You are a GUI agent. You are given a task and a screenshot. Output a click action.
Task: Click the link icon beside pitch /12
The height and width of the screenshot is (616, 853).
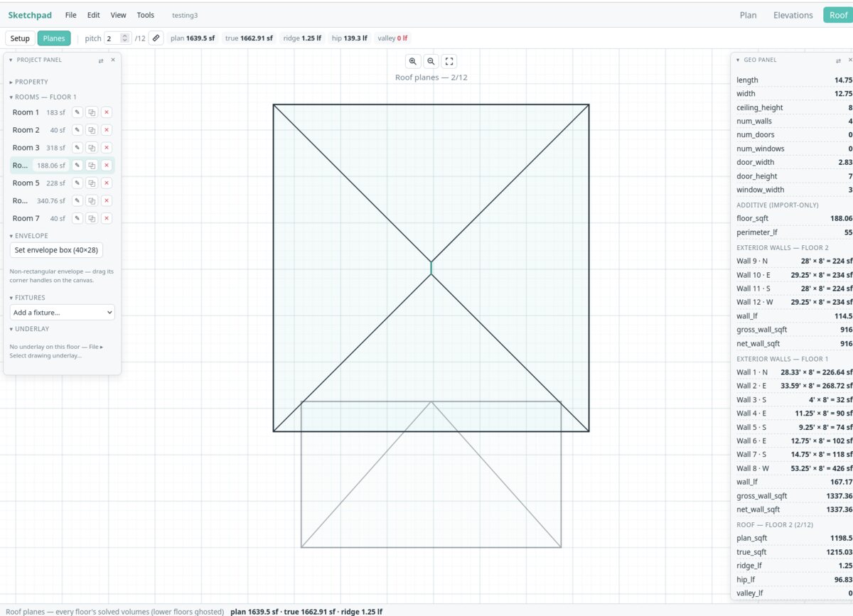click(156, 38)
